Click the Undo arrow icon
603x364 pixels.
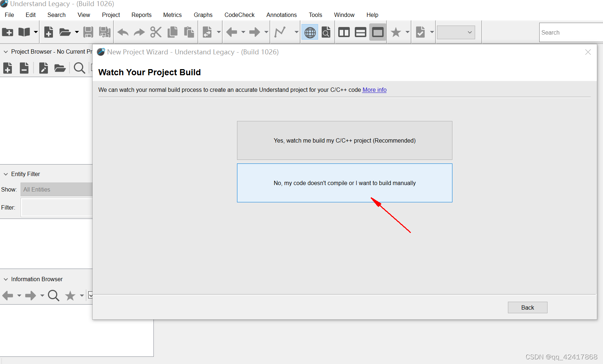[123, 32]
